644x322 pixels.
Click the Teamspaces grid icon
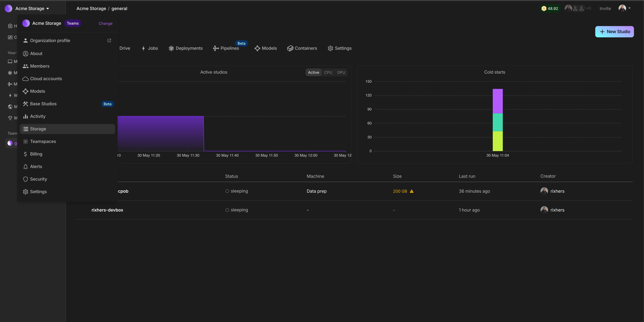pos(26,141)
